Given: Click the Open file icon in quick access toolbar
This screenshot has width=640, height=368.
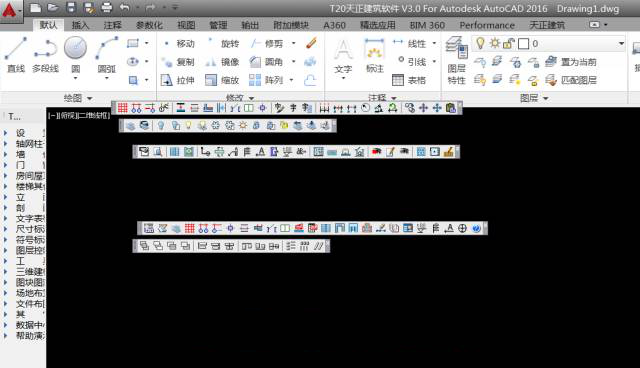Looking at the screenshot, I should click(53, 8).
